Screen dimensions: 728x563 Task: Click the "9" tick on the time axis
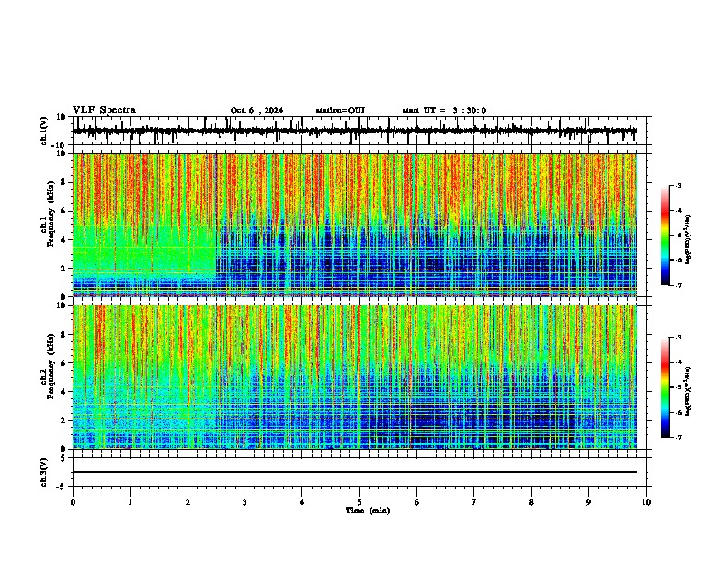pos(588,502)
